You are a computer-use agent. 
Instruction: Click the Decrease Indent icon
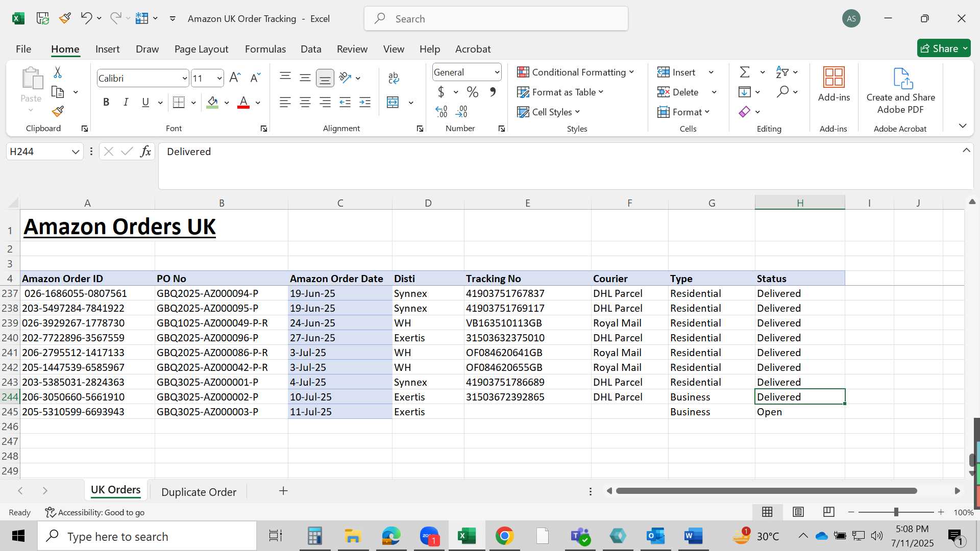tap(345, 102)
